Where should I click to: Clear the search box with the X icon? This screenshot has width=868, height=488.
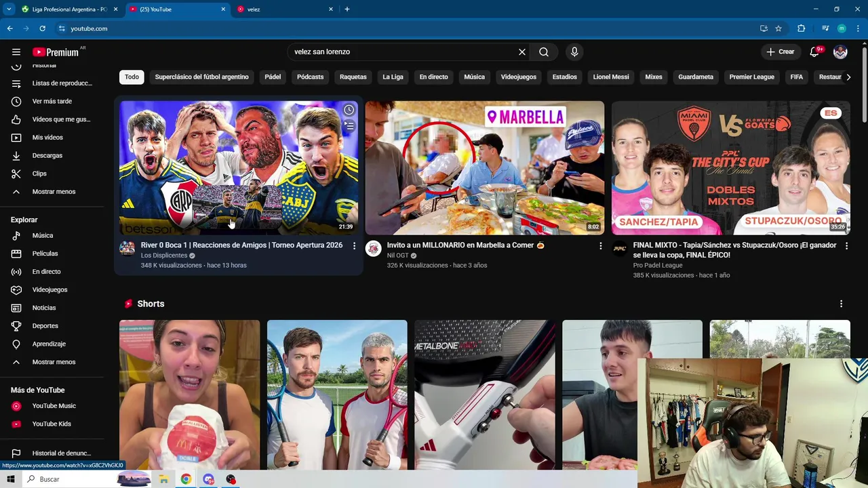point(522,52)
